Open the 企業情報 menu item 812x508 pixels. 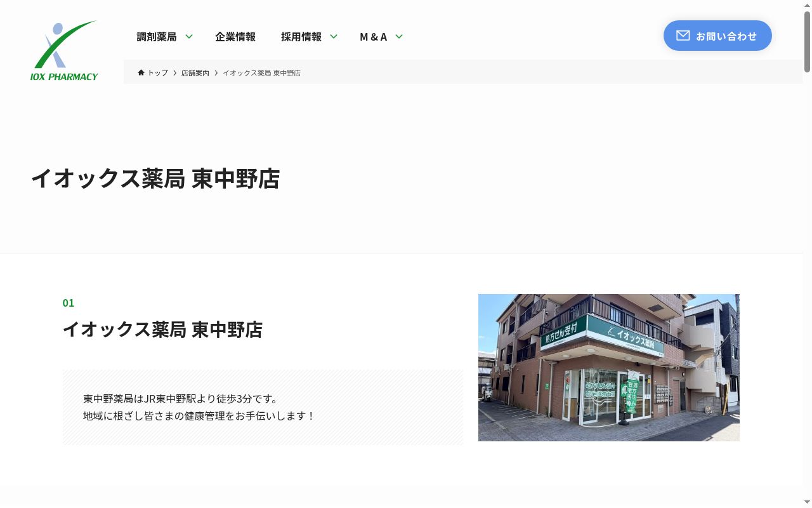pyautogui.click(x=235, y=36)
